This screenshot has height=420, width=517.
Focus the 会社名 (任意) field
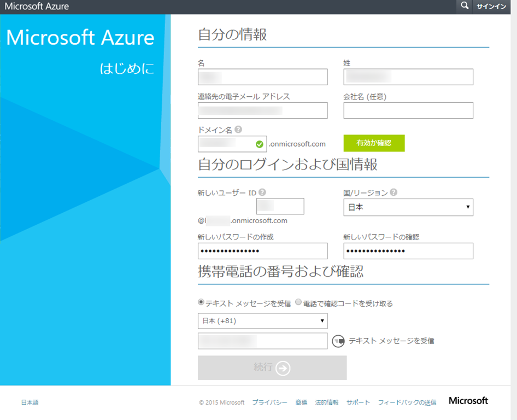[x=408, y=110]
